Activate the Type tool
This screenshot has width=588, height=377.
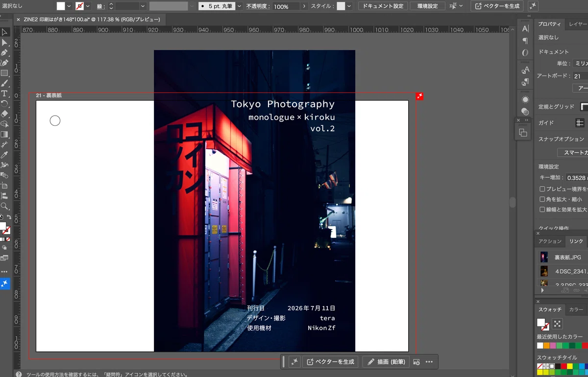pyautogui.click(x=4, y=93)
